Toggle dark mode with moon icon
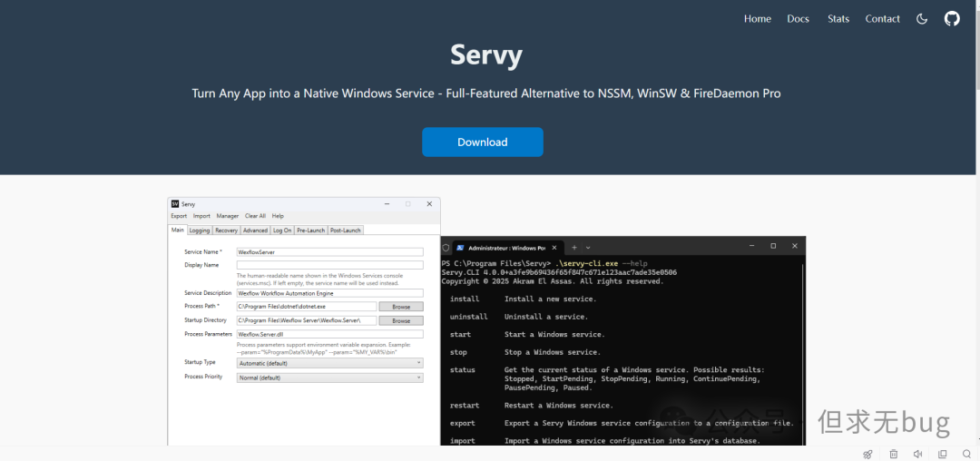Image resolution: width=980 pixels, height=461 pixels. tap(922, 18)
